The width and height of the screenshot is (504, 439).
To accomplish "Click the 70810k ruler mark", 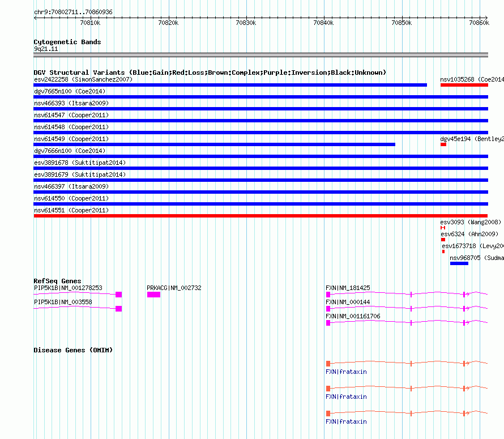I will pos(90,23).
